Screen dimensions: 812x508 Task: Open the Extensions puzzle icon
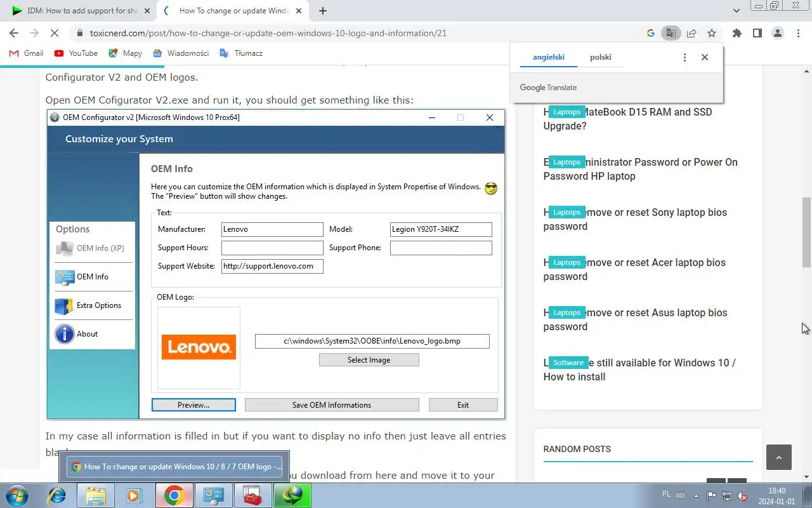click(x=737, y=33)
